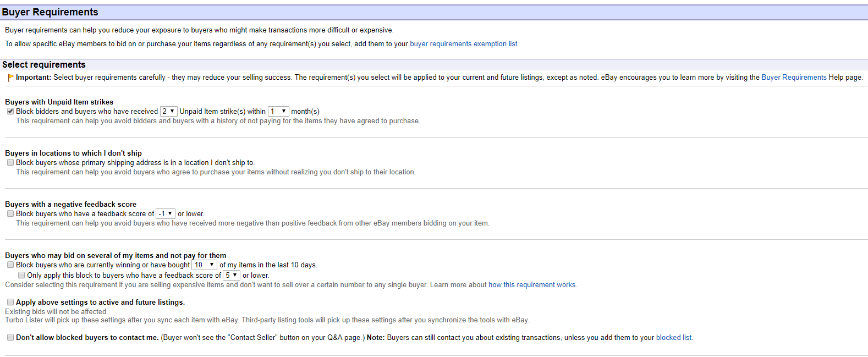Screen dimensions: 868x357
Task: Tick the negative feedback score block checkbox
Action: click(10, 213)
